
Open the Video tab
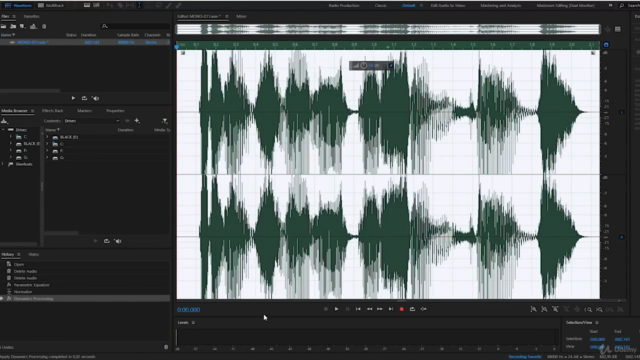pyautogui.click(x=33, y=254)
